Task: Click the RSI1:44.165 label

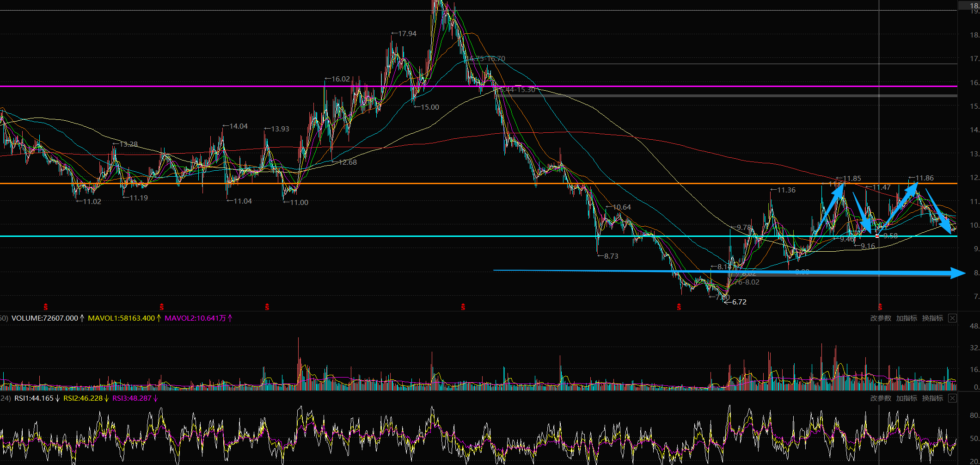Action: click(x=34, y=398)
